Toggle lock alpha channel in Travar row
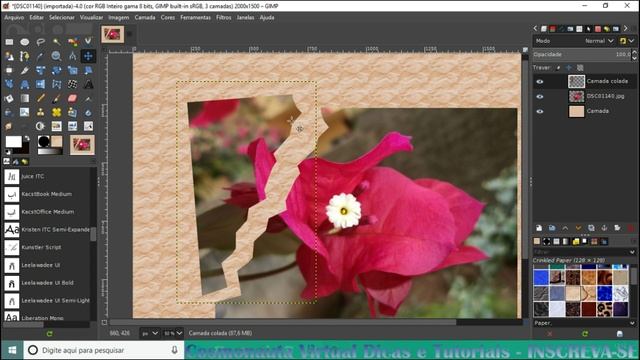Image resolution: width=640 pixels, height=360 pixels. (580, 68)
